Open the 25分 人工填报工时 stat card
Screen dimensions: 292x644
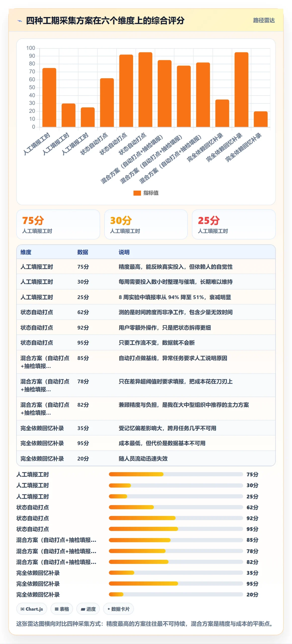point(234,224)
